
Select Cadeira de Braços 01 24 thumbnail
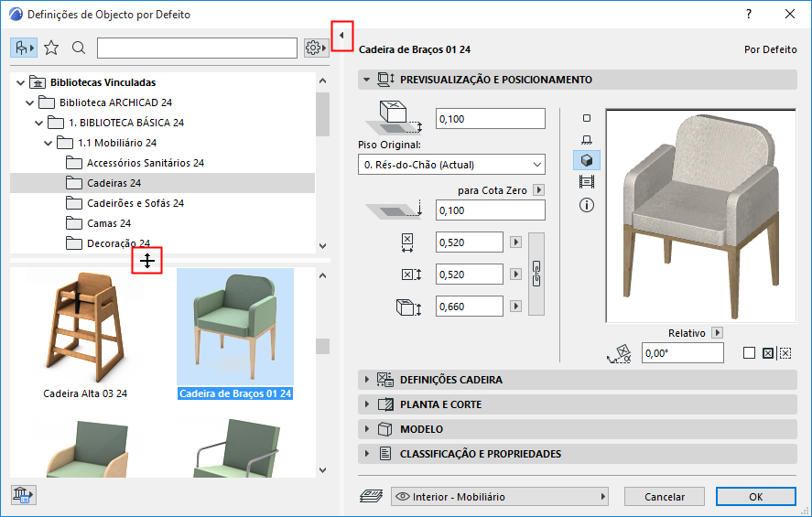pyautogui.click(x=235, y=334)
